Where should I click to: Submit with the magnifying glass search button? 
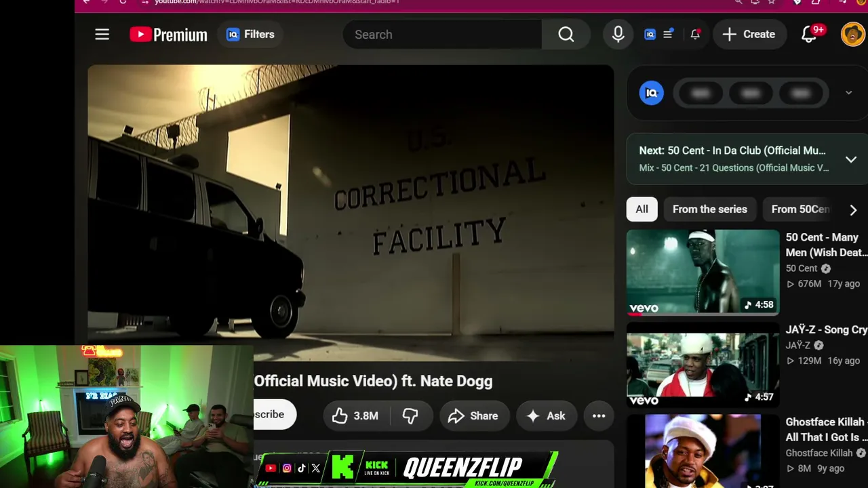pyautogui.click(x=566, y=35)
